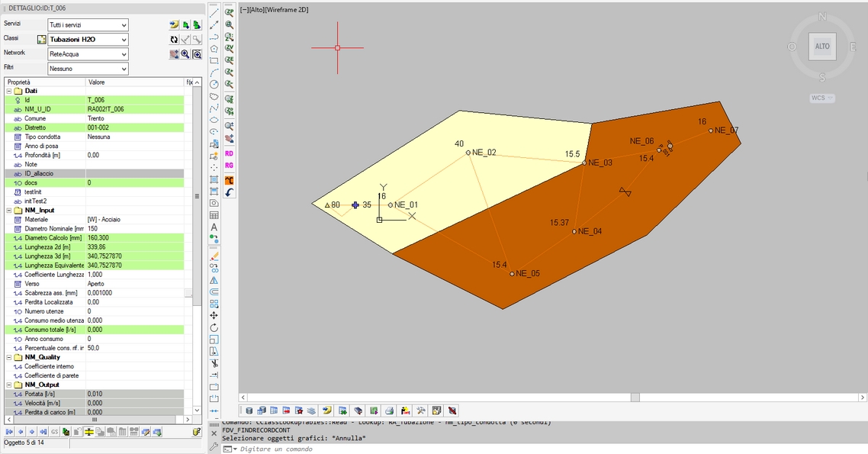
Task: Click the Polygon drawing tool
Action: pos(214,48)
